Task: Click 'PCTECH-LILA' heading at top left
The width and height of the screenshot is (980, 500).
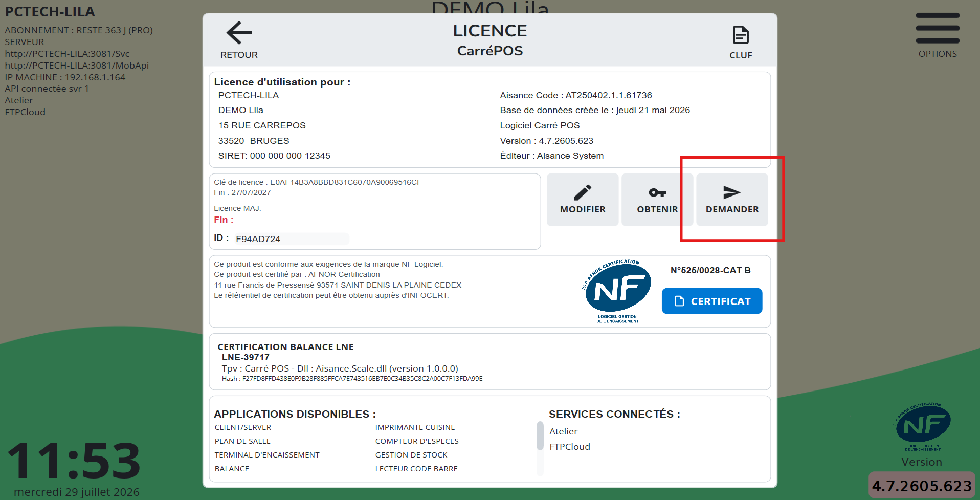Action: (50, 12)
